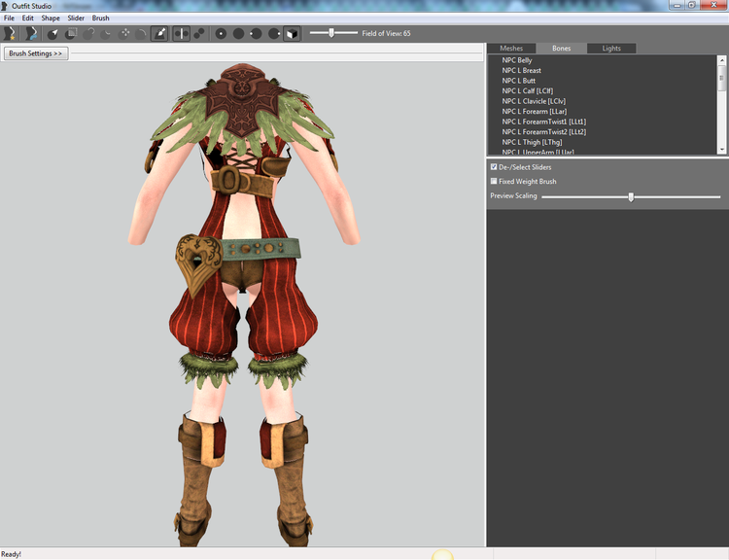Select the Mask brush tool icon
The image size is (729, 560).
click(71, 33)
